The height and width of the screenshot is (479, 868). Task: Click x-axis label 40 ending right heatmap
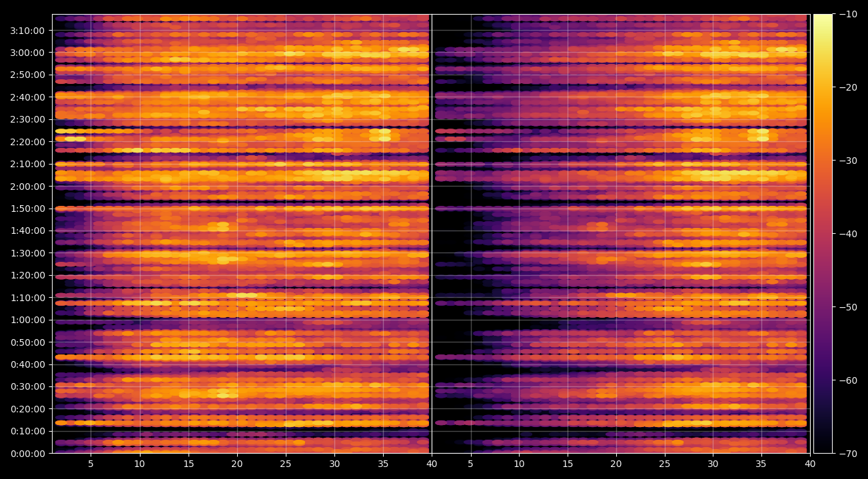pos(811,464)
